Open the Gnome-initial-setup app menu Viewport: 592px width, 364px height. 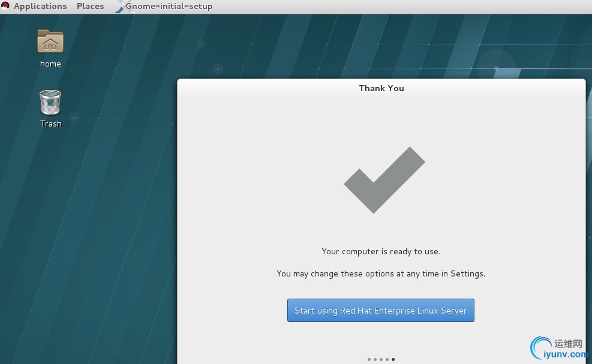(169, 7)
